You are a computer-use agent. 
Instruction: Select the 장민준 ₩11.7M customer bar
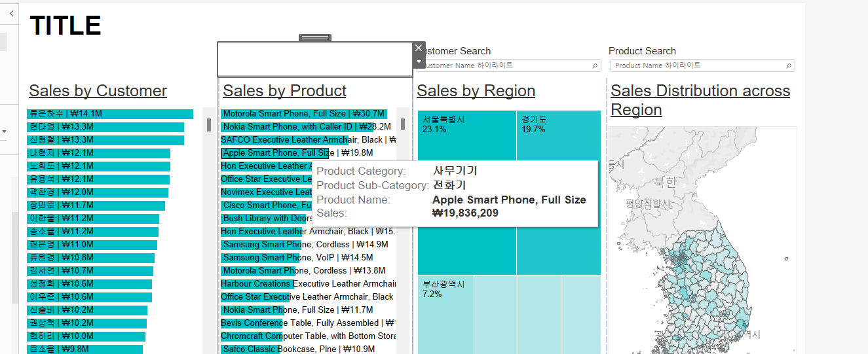click(96, 205)
